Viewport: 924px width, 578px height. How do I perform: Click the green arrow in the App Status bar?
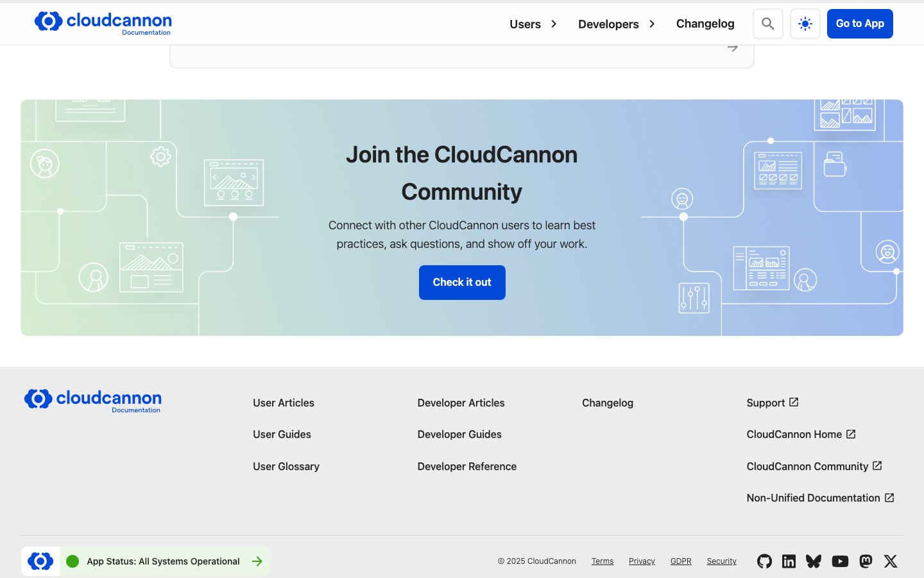point(257,561)
